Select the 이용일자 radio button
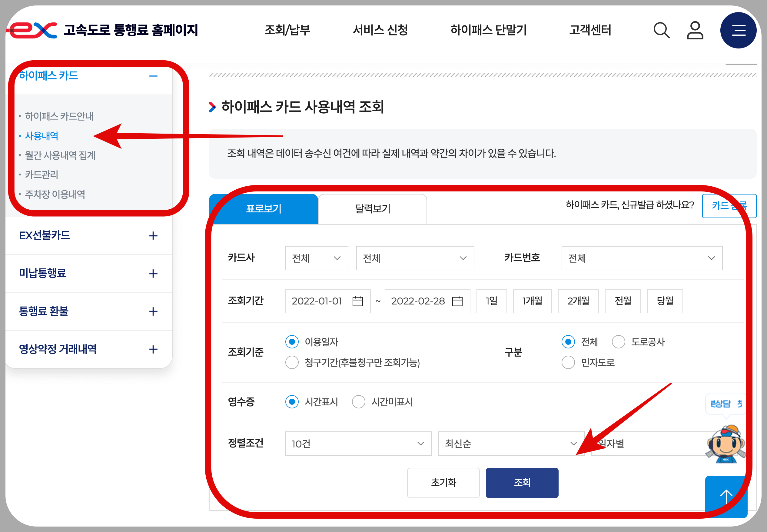Image resolution: width=767 pixels, height=532 pixels. click(x=292, y=342)
